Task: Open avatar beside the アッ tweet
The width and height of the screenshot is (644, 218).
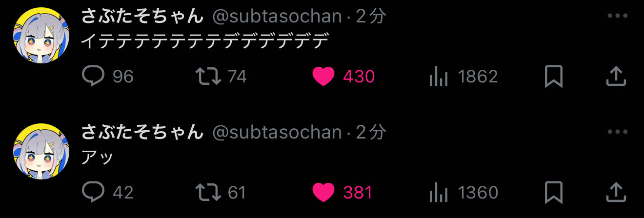Action: [41, 151]
